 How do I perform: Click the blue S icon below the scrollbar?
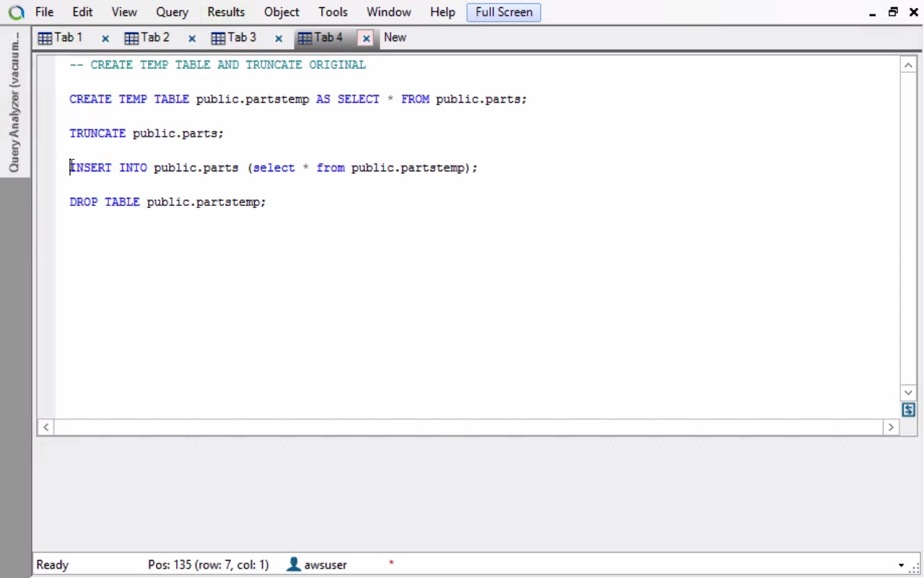(x=909, y=410)
